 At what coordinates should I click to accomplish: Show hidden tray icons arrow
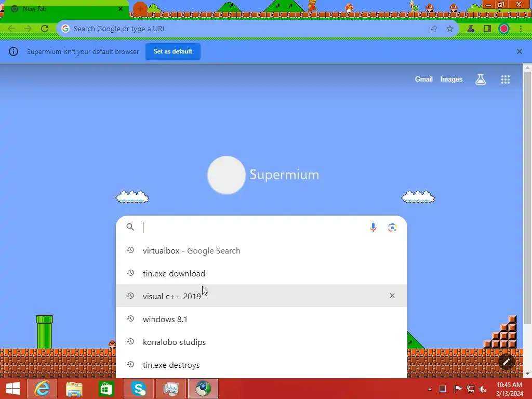pos(430,389)
